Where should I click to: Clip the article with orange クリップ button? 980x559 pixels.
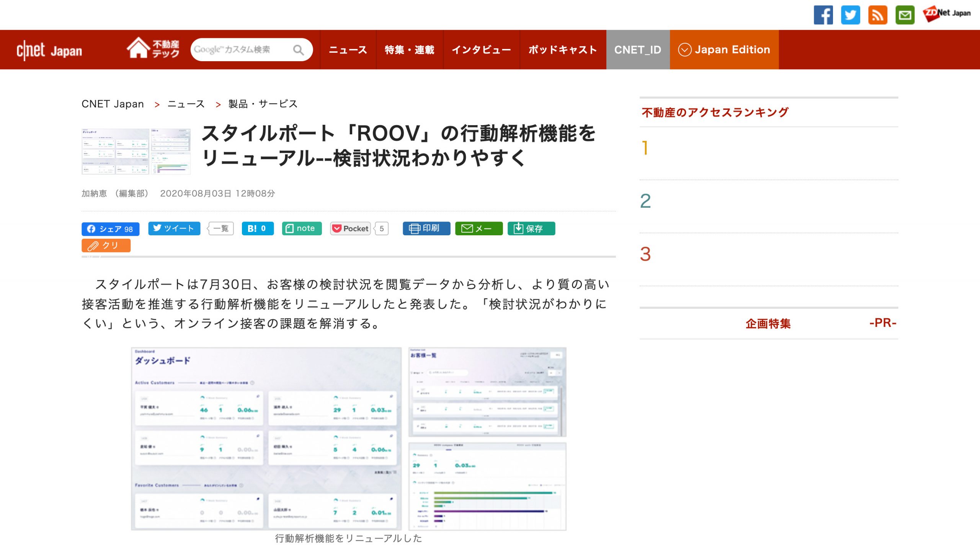click(106, 245)
